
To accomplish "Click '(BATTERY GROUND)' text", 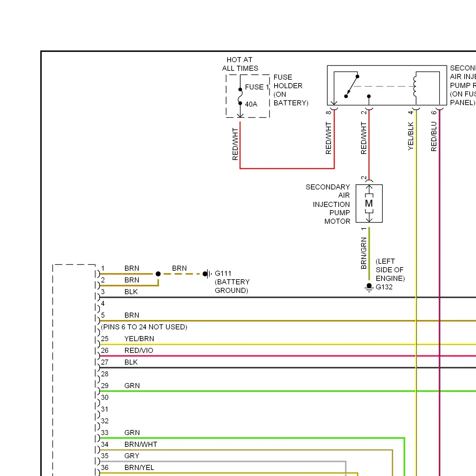I will point(232,286).
